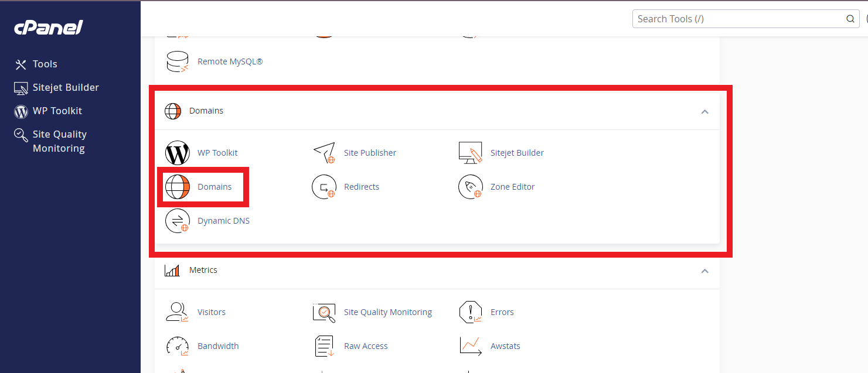This screenshot has width=868, height=373.
Task: Click the Metrics section chart icon
Action: [172, 270]
